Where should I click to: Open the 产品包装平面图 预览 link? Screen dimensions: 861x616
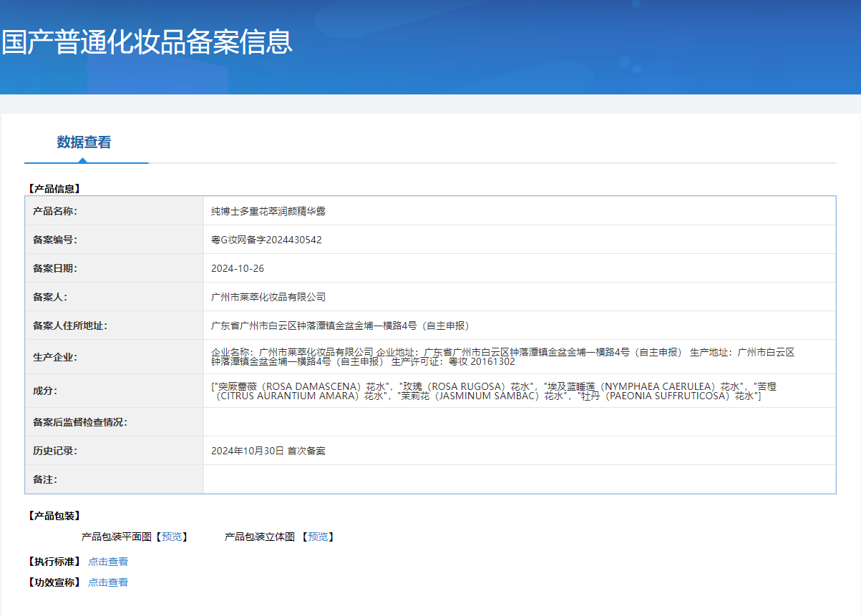click(172, 537)
